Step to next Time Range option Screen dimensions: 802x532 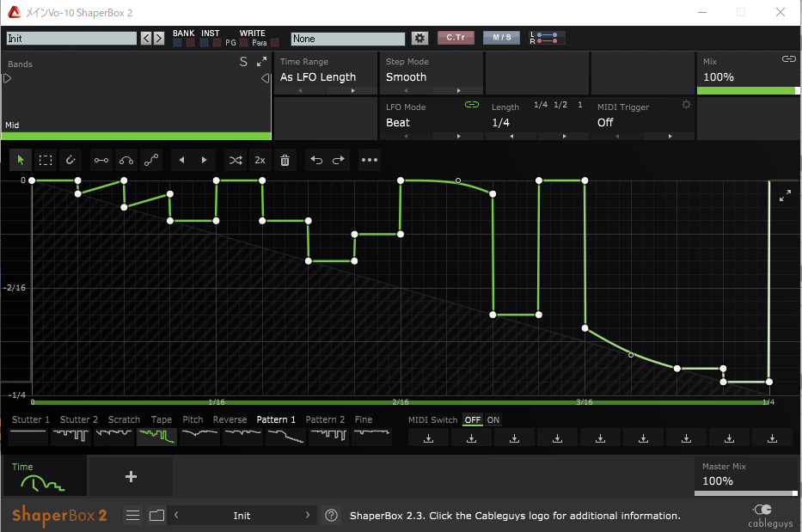click(353, 90)
